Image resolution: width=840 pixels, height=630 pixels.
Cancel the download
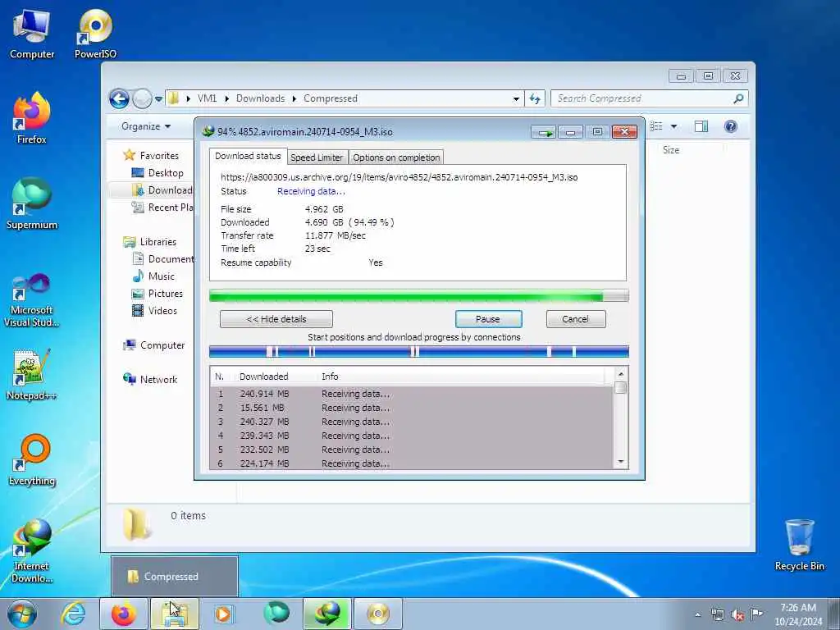click(576, 319)
